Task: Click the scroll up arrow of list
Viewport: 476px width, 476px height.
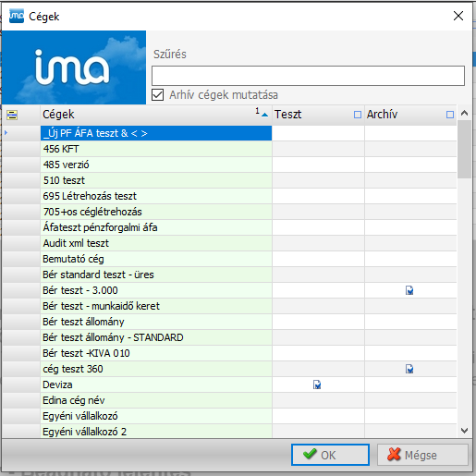Action: pos(464,113)
